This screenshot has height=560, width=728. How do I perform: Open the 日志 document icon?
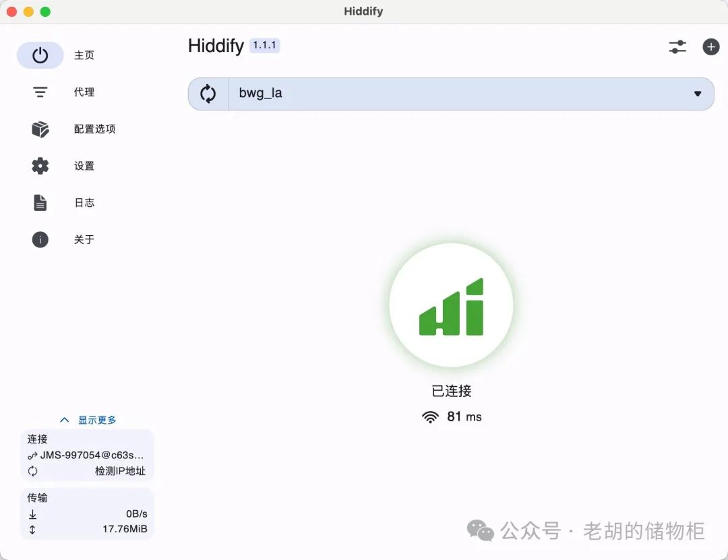(40, 202)
